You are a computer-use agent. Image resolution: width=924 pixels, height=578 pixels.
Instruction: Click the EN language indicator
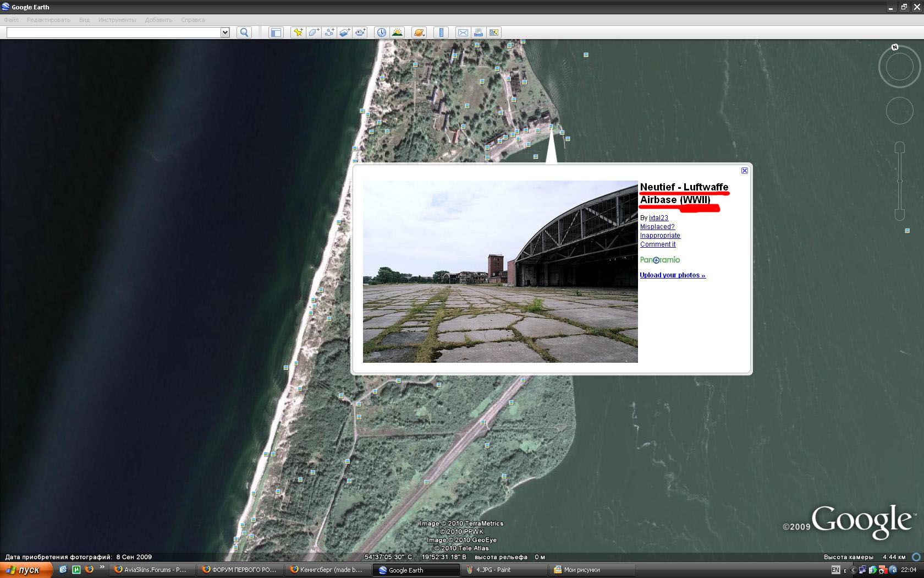click(x=835, y=570)
